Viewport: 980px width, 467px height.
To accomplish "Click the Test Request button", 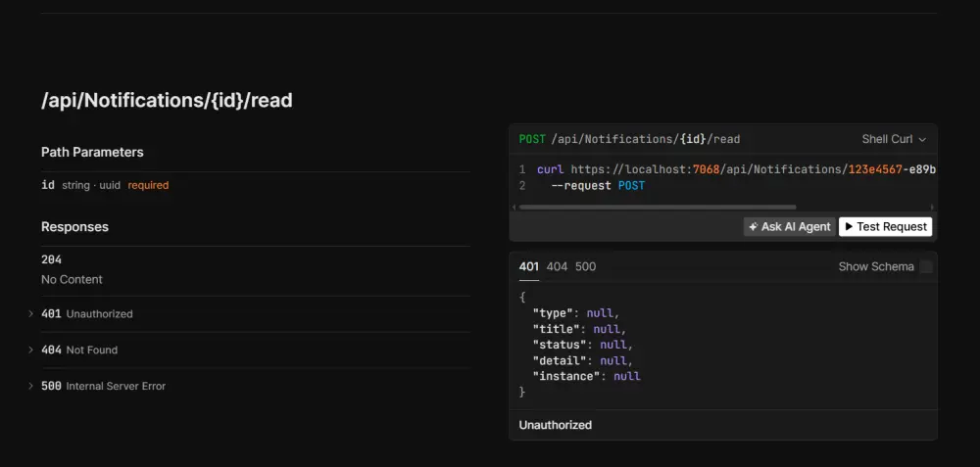I will click(885, 226).
